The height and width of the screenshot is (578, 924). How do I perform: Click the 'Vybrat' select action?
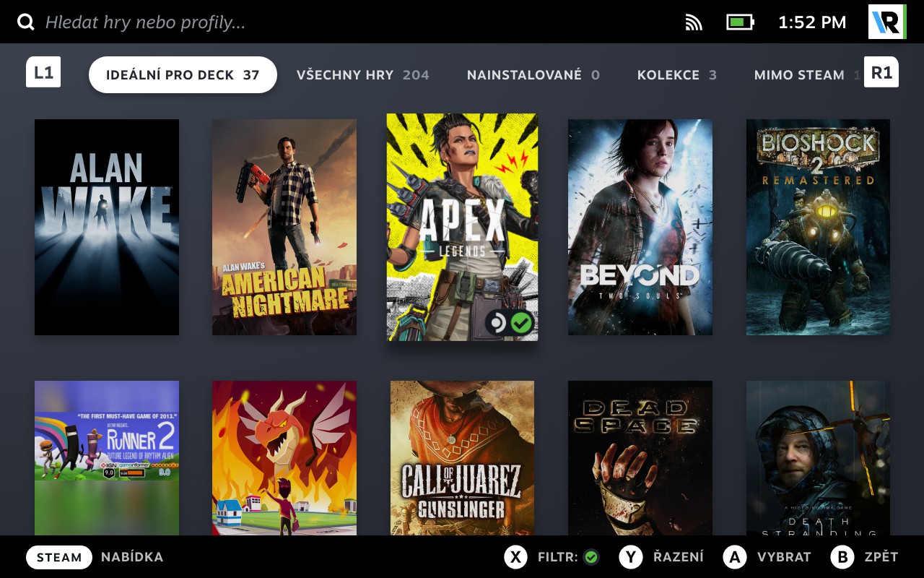pyautogui.click(x=784, y=557)
